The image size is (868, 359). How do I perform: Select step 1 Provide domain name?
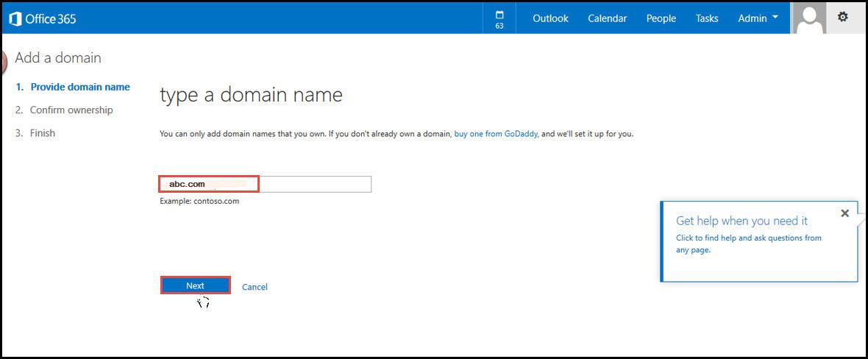click(73, 87)
